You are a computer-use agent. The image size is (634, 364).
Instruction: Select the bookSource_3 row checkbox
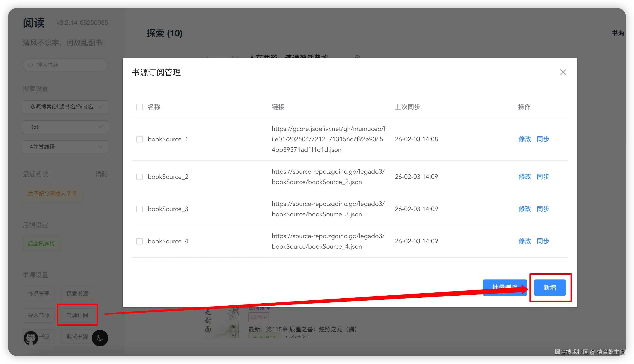[140, 209]
